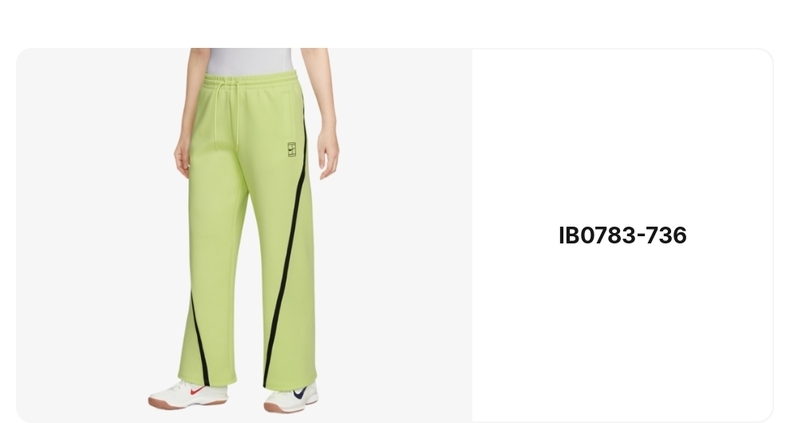
Task: Click the white panel below the product code
Action: pos(622,332)
